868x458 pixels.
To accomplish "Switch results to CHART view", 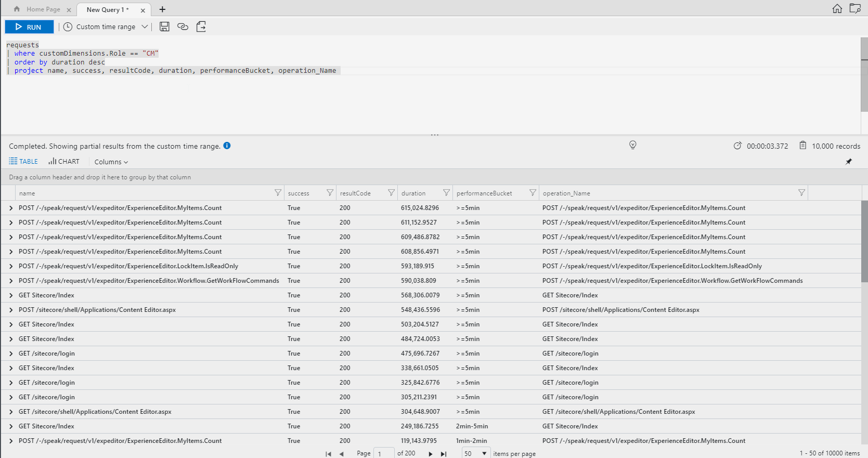I will click(x=64, y=162).
